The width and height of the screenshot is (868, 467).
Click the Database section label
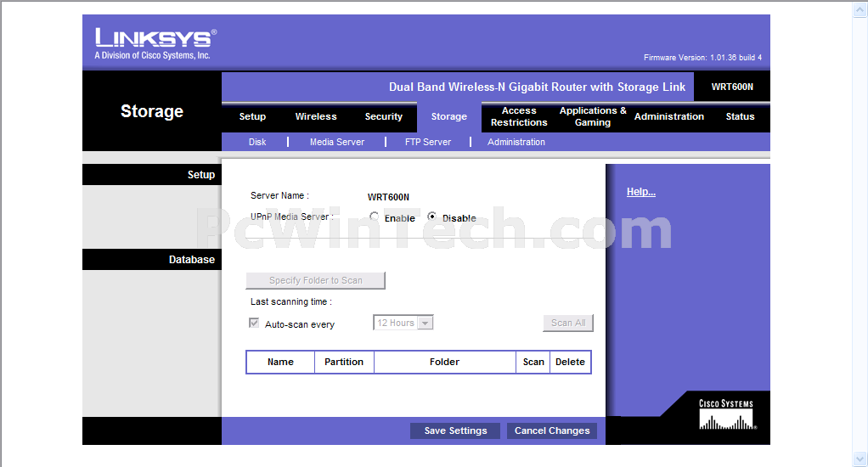click(192, 260)
